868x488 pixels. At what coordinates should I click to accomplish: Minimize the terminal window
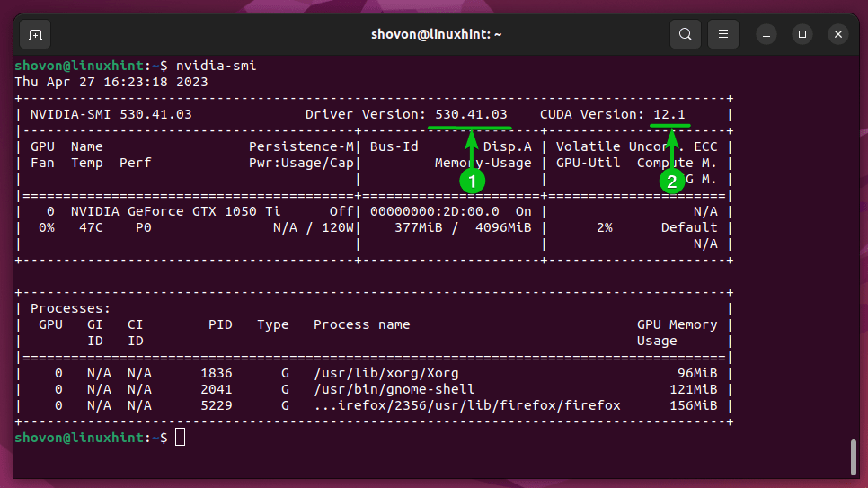[x=766, y=34]
